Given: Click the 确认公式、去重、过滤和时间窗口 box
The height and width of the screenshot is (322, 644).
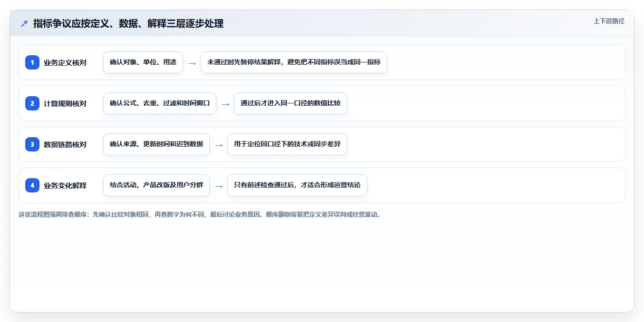Looking at the screenshot, I should 160,103.
